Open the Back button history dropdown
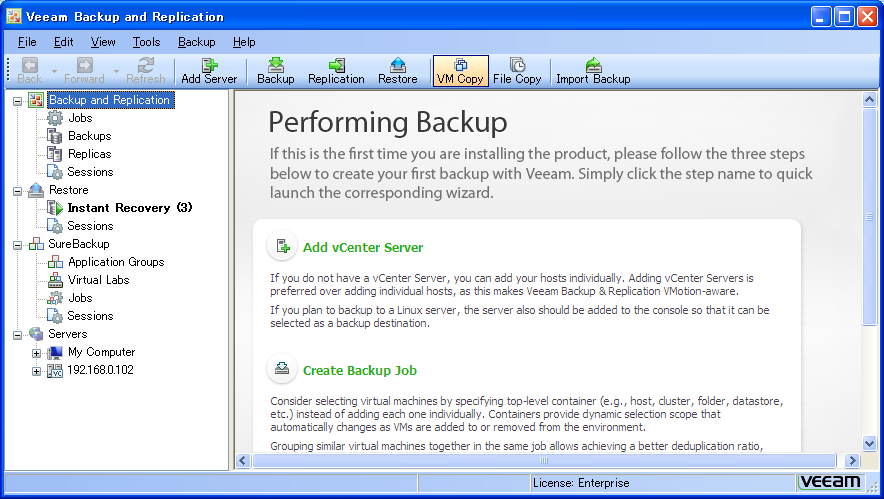 coord(54,71)
